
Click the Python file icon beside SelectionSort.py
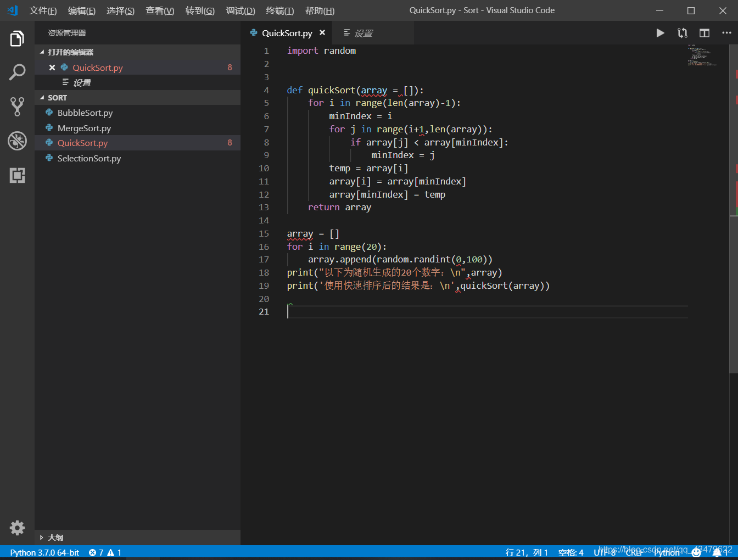[49, 158]
